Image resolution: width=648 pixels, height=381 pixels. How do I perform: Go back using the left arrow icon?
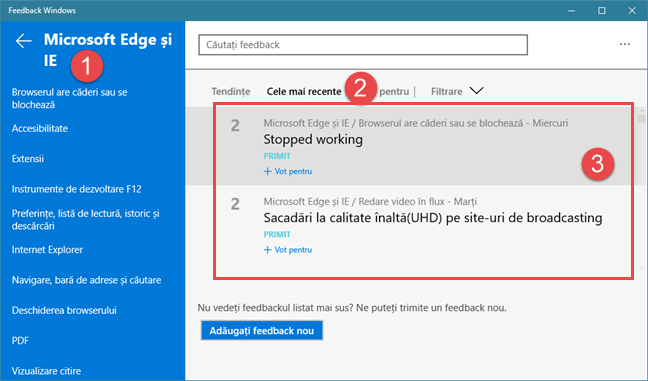[24, 41]
